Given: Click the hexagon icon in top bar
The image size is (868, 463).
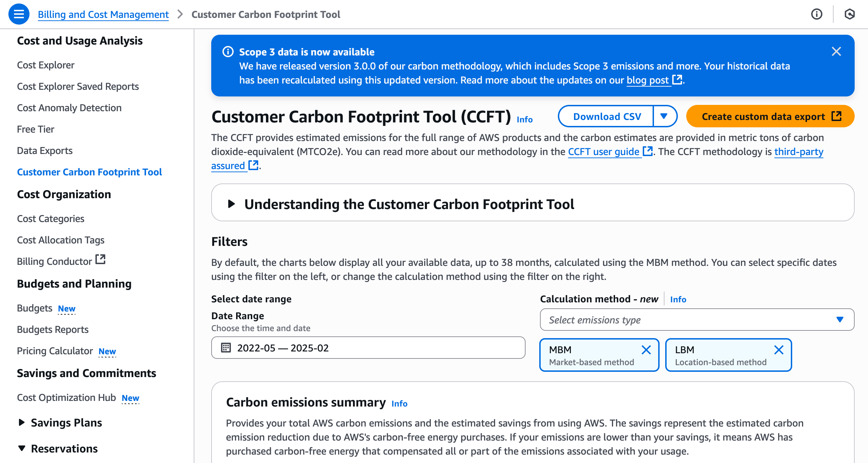Looking at the screenshot, I should 849,14.
